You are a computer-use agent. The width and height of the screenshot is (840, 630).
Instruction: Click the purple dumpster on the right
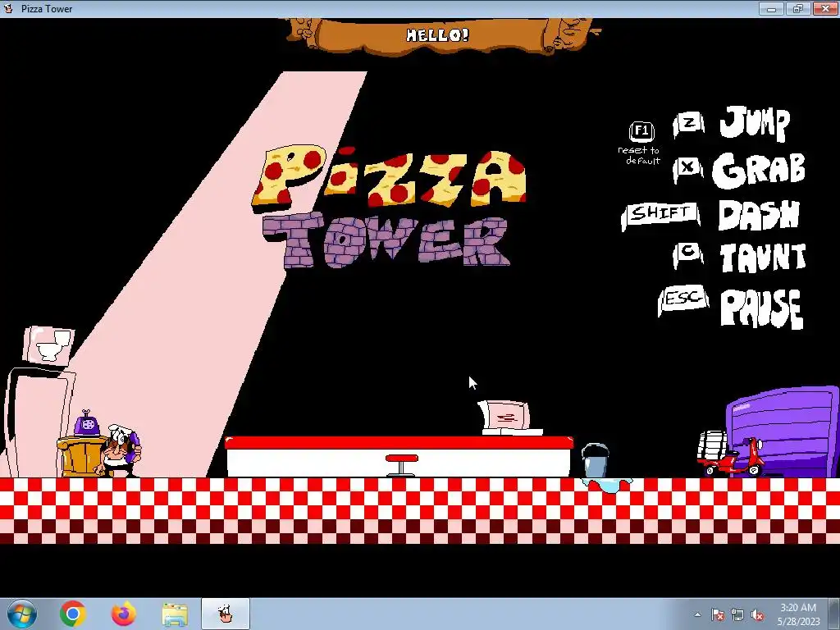click(x=784, y=431)
